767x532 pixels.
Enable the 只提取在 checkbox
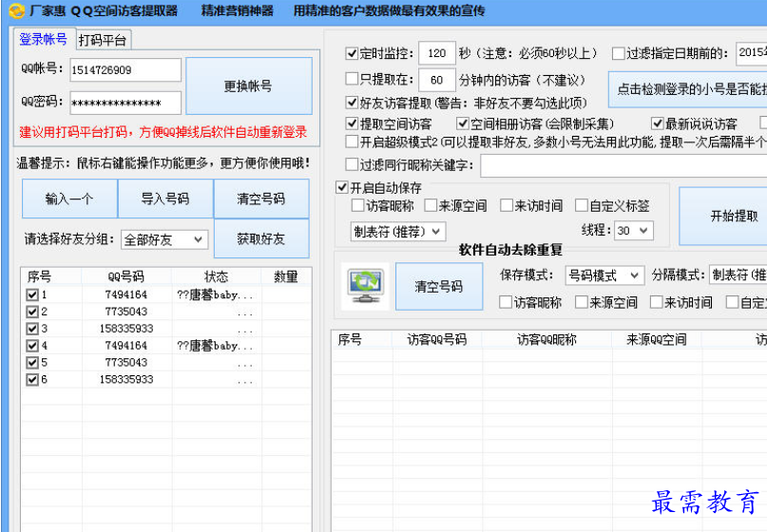click(352, 79)
